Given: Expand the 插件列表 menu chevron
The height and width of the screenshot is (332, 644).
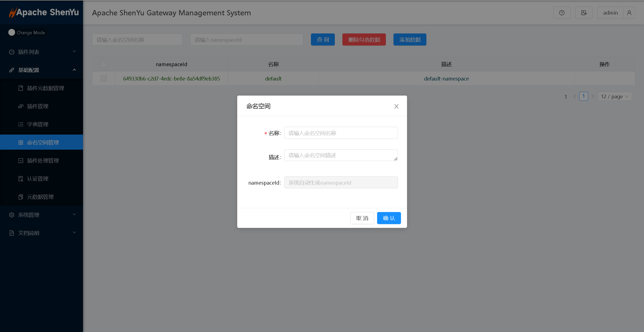Looking at the screenshot, I should point(74,52).
